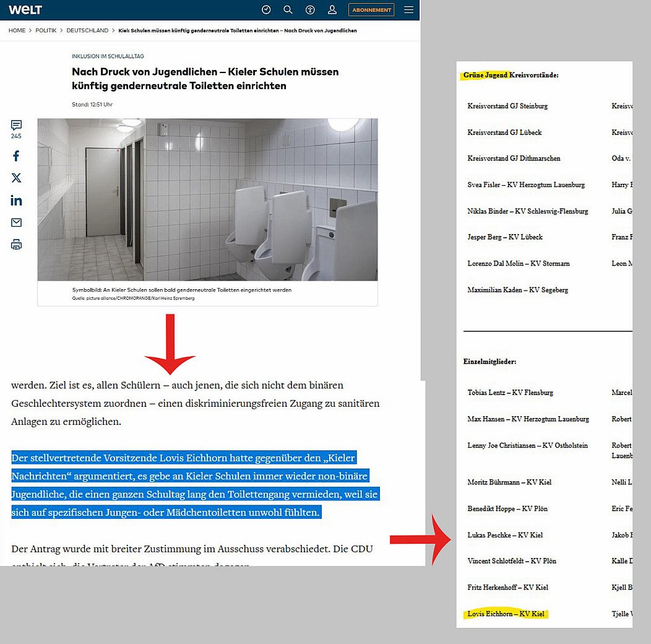Share article on Facebook
This screenshot has height=644, width=651.
16,156
